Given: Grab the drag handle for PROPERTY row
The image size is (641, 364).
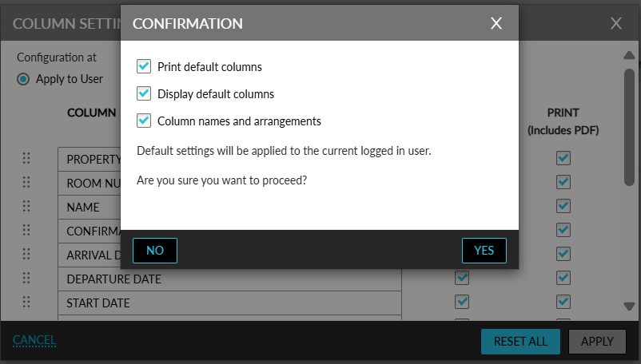Looking at the screenshot, I should coord(26,158).
